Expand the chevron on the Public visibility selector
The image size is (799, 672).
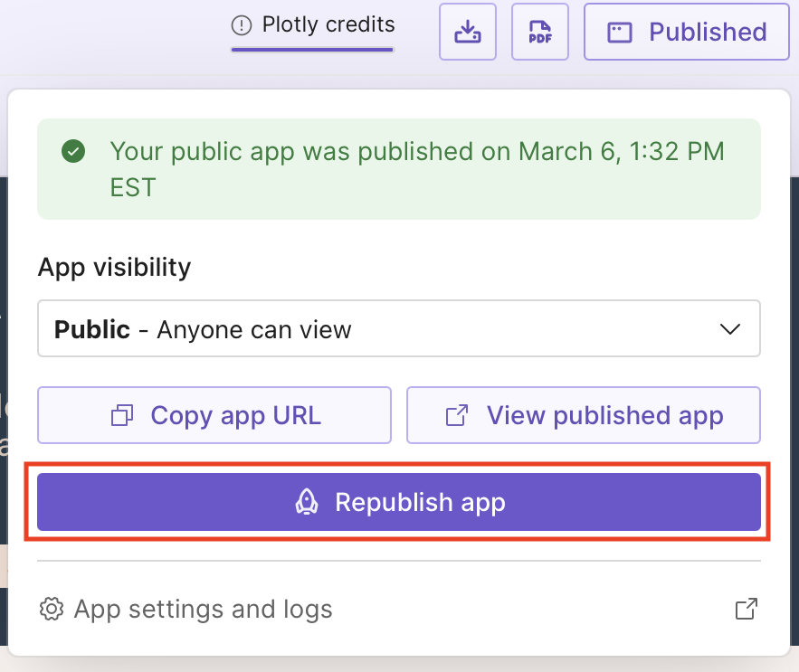(730, 328)
